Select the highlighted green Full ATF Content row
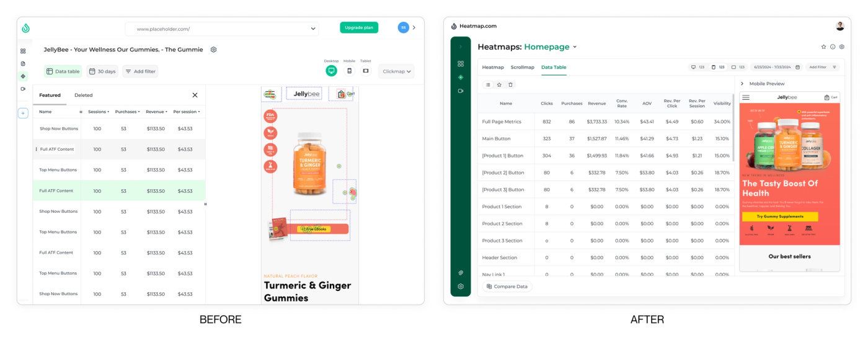 (119, 190)
